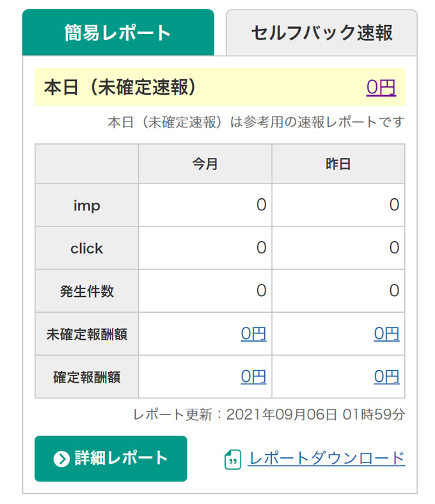The height and width of the screenshot is (504, 435).
Task: Click the arrow icon on 詳細レポート
Action: [61, 459]
